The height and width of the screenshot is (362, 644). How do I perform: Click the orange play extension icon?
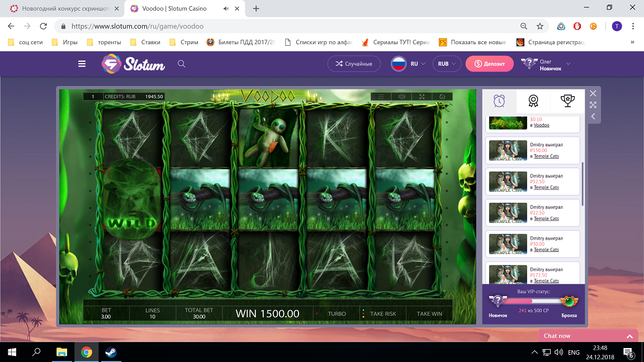click(x=593, y=26)
